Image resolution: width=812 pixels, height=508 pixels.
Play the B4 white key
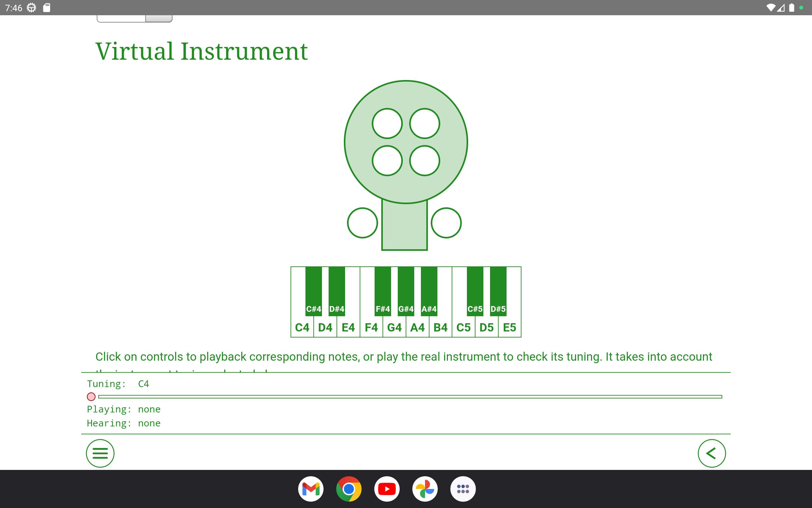[x=441, y=327]
